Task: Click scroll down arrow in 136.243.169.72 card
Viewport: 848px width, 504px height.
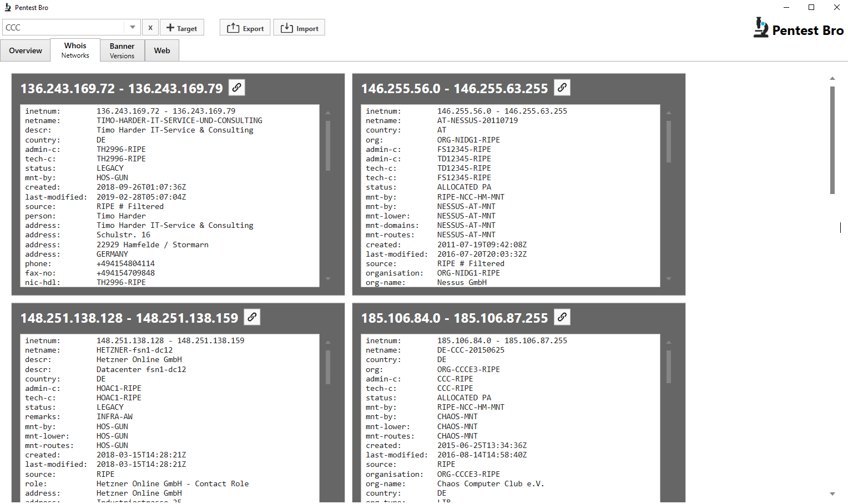Action: 328,279
